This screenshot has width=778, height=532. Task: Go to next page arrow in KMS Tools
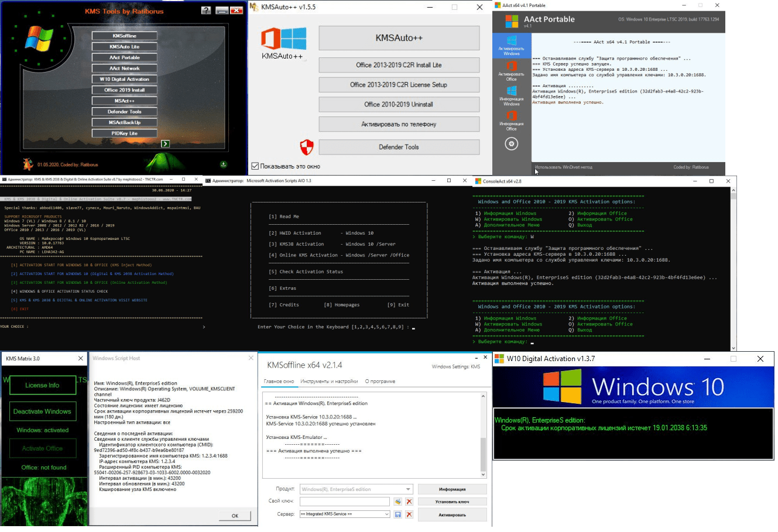pyautogui.click(x=165, y=144)
